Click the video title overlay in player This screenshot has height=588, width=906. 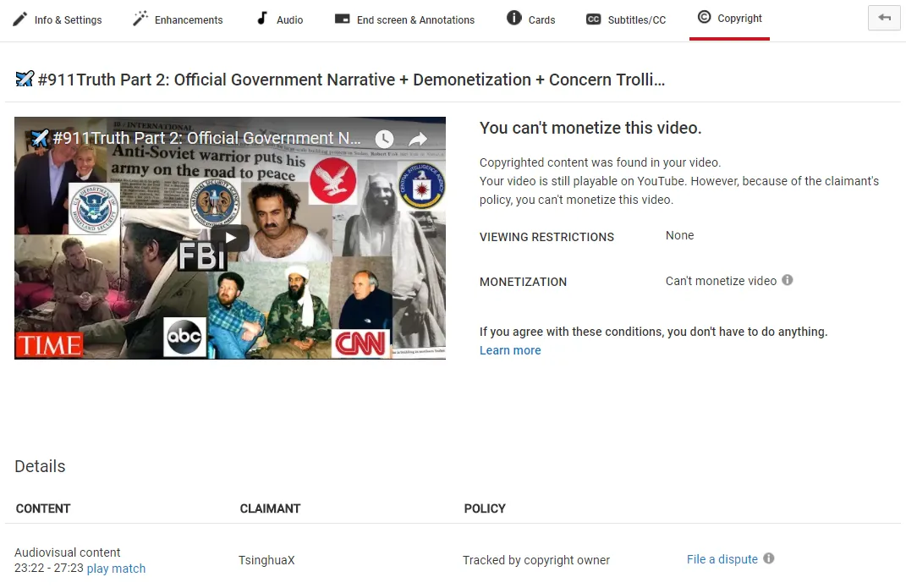206,138
